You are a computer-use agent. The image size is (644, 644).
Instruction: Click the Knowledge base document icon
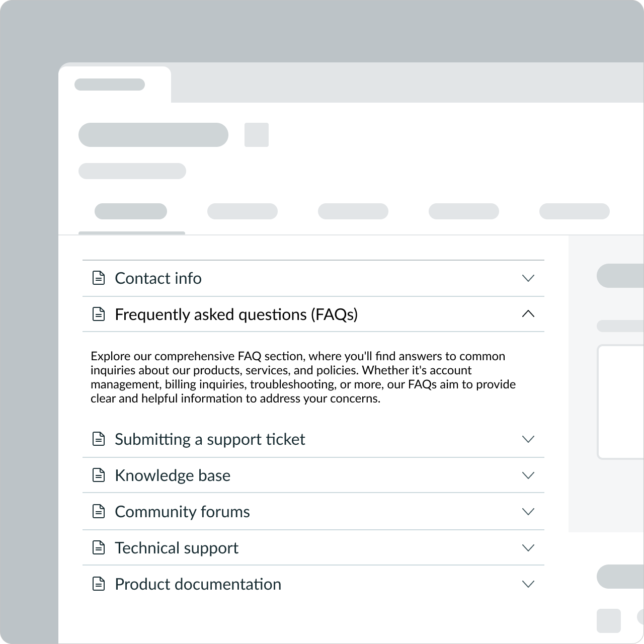(99, 475)
